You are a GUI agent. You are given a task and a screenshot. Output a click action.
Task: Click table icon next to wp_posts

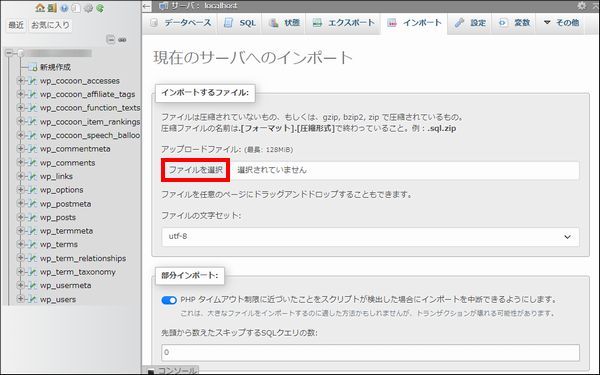click(x=33, y=217)
